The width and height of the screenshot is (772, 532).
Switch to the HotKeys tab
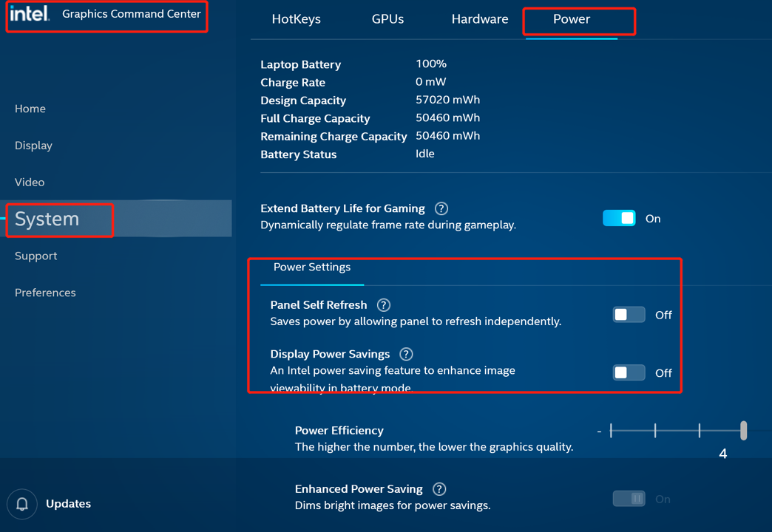(297, 19)
